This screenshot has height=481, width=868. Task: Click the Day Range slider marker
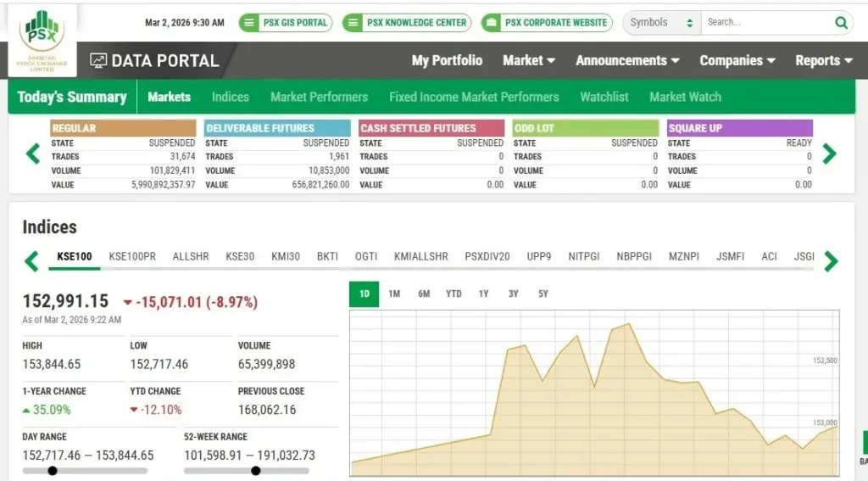click(x=53, y=471)
